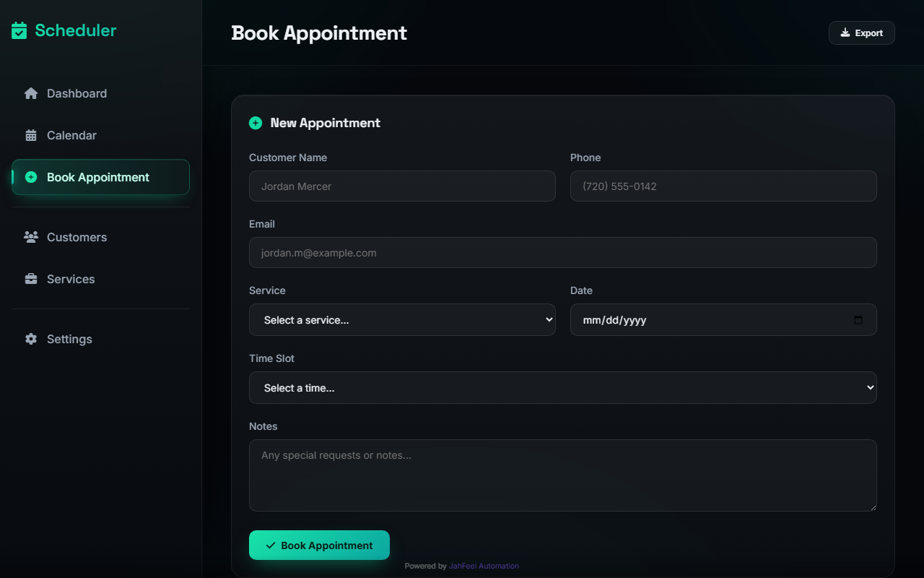Click the Notes textarea resize handle
Screen dimensions: 924x578
(872, 506)
